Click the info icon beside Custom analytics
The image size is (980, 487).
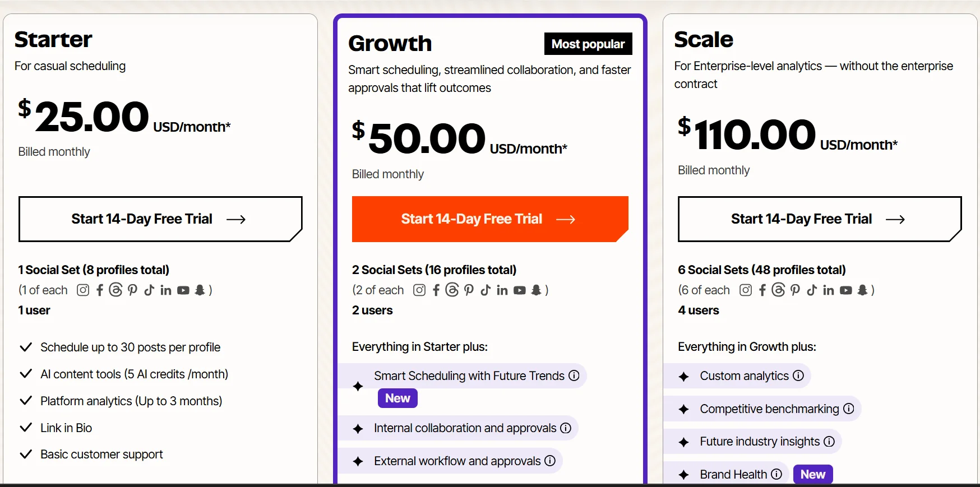click(798, 375)
